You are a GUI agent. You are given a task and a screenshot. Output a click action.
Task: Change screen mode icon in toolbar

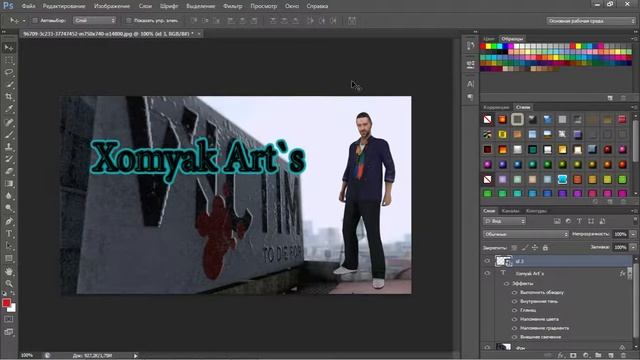click(x=9, y=332)
